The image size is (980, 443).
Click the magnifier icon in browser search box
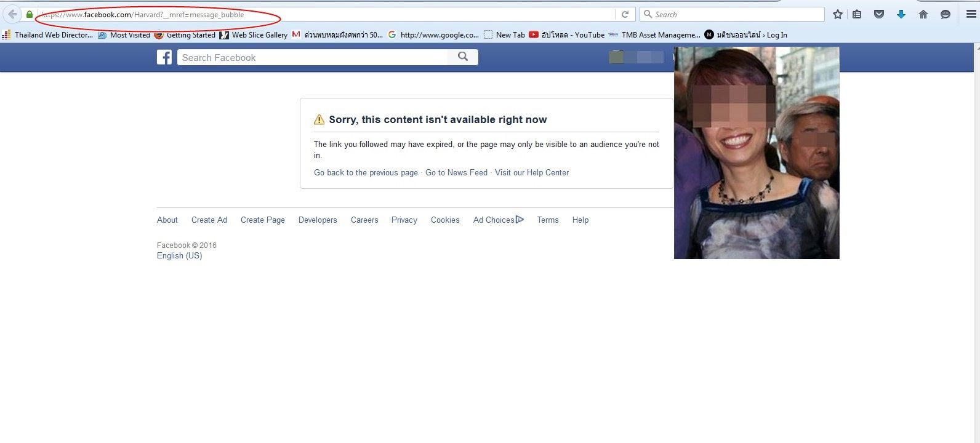648,14
